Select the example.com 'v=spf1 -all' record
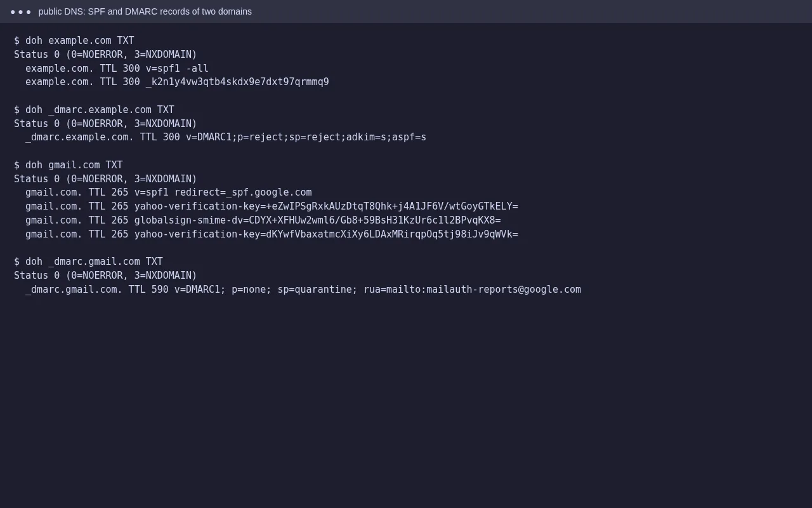The image size is (812, 508). point(117,69)
